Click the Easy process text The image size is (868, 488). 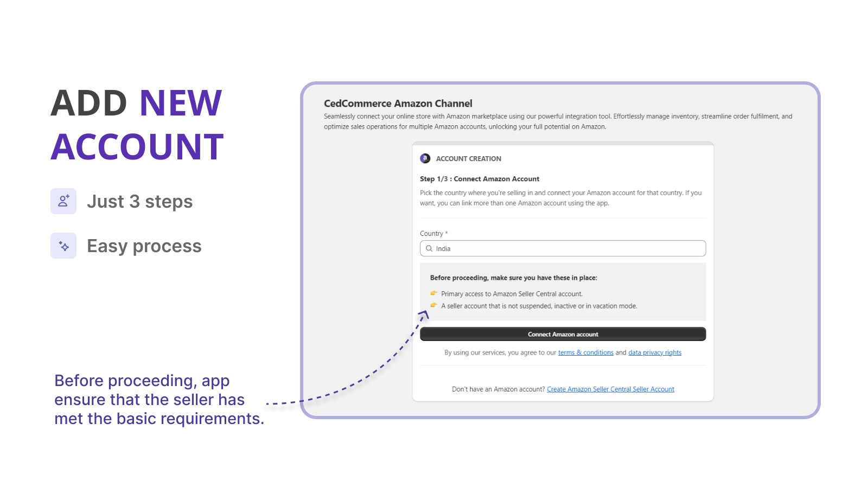pyautogui.click(x=144, y=246)
